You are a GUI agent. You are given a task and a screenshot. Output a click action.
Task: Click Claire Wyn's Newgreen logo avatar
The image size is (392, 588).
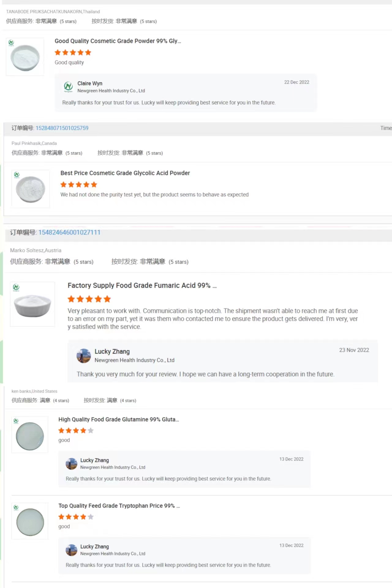(x=68, y=87)
